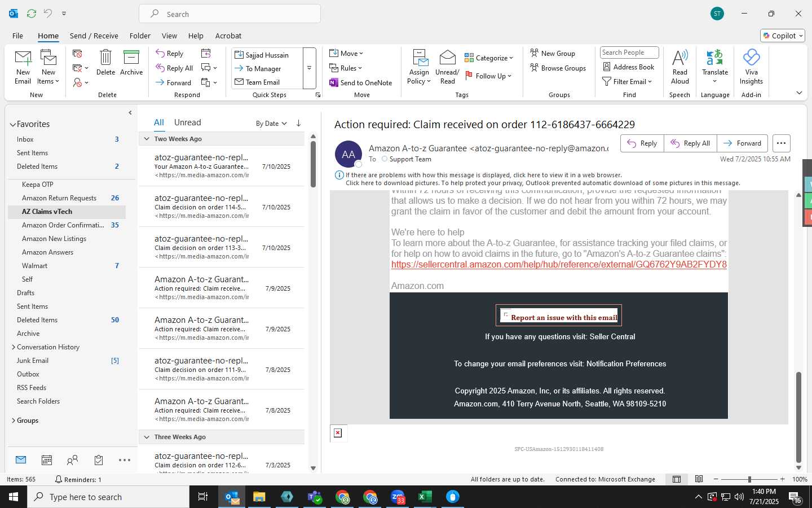Open the Help tab
Viewport: 812px width, 508px height.
coord(196,36)
